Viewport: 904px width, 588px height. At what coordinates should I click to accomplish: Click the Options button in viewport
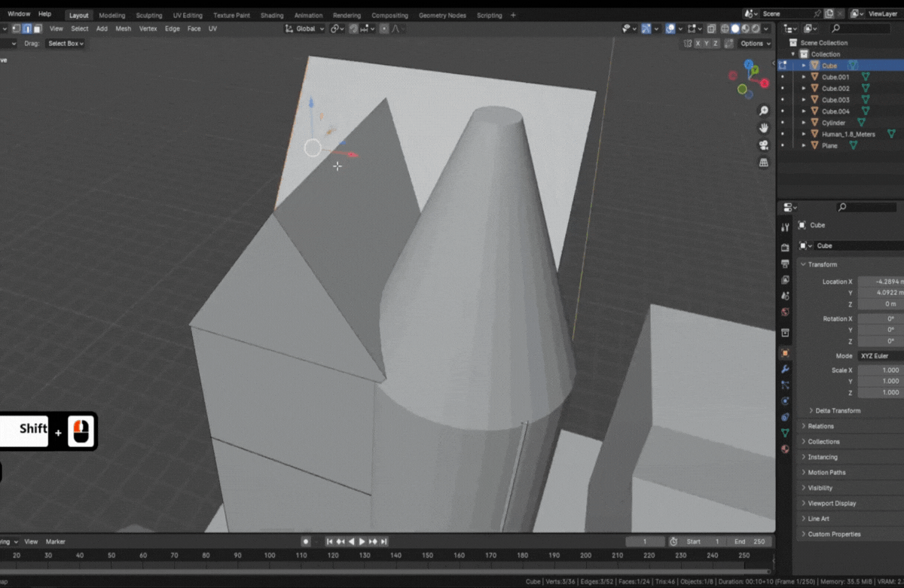753,44
